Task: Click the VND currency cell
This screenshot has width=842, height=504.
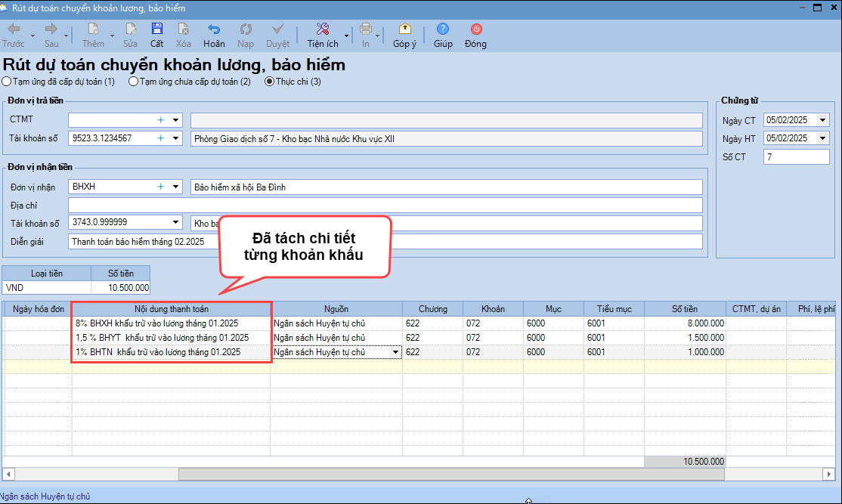Action: point(47,288)
